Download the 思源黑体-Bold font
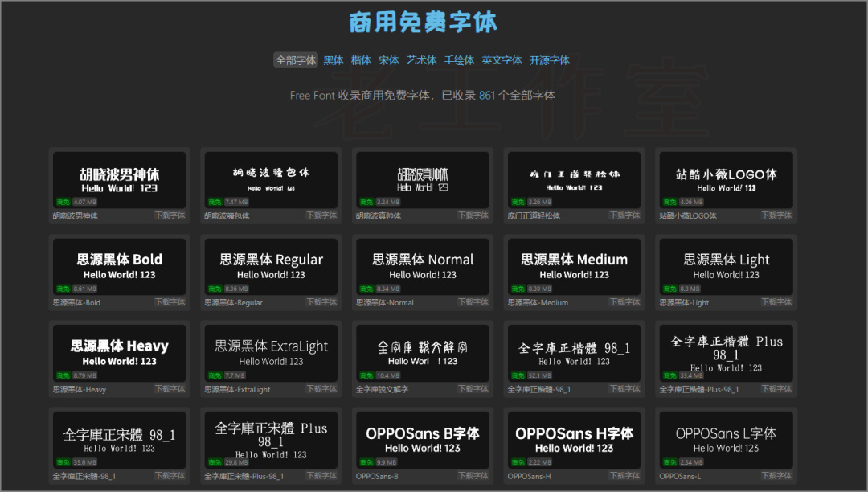868x492 pixels. [170, 302]
